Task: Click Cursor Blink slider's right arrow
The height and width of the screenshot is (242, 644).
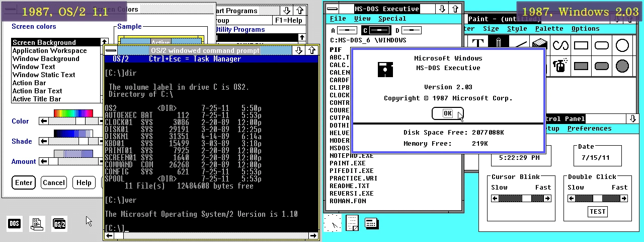Action: coord(547,198)
